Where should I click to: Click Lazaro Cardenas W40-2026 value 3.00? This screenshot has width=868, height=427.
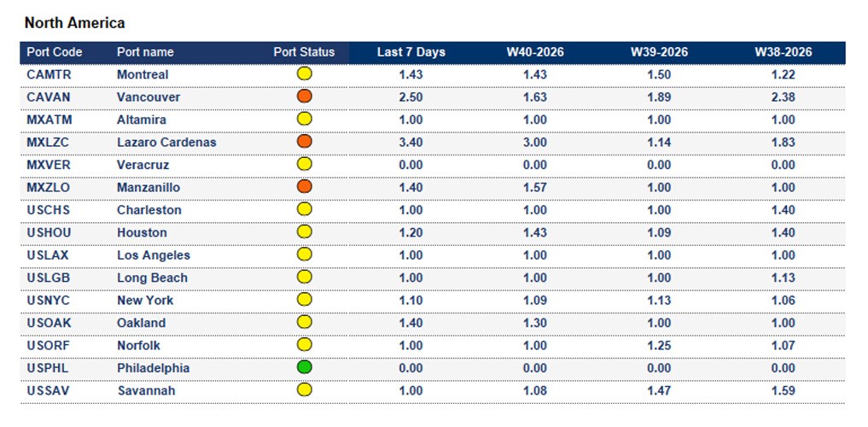click(x=535, y=143)
